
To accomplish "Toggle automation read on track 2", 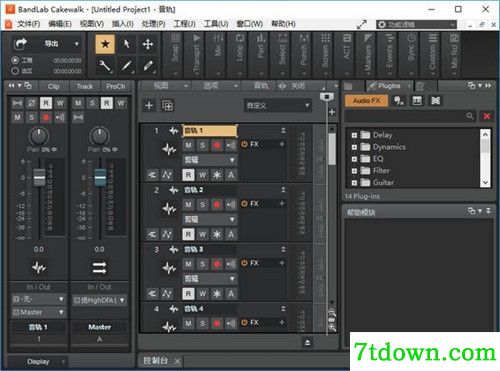I will (x=188, y=234).
